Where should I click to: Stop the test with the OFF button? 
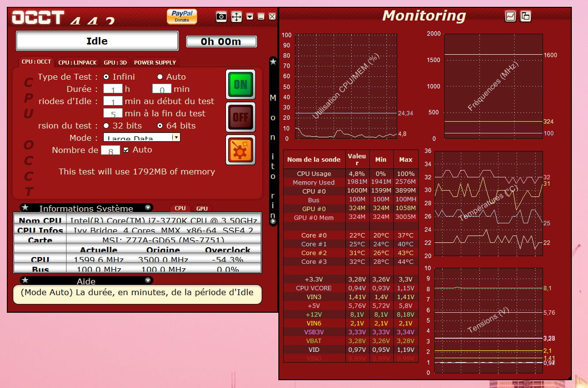[x=241, y=117]
